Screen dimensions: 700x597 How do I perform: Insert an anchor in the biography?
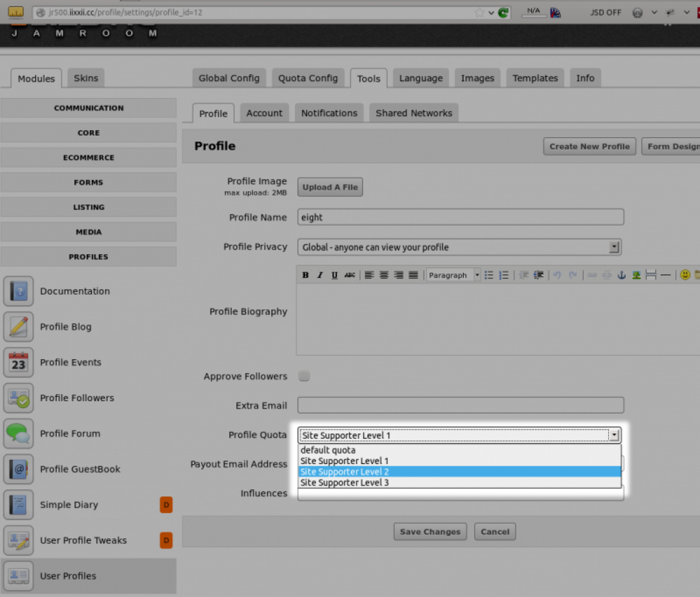(621, 275)
